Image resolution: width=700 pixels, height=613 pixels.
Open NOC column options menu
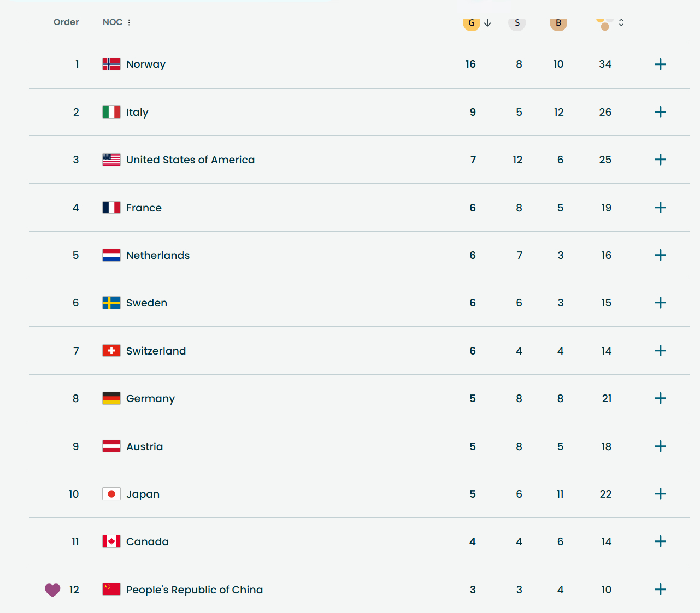tap(129, 22)
